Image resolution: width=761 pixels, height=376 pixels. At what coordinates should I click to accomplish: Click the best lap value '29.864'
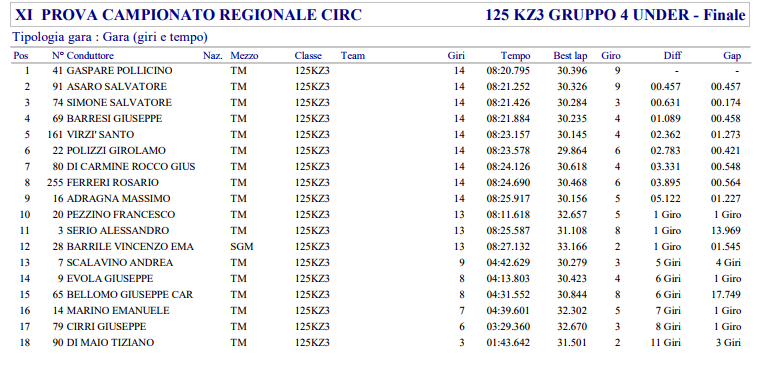(572, 151)
